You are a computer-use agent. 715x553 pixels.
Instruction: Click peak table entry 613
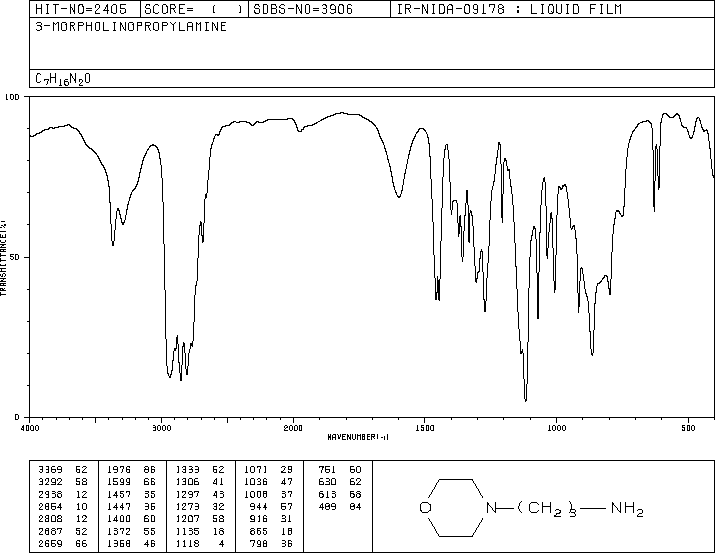327,494
